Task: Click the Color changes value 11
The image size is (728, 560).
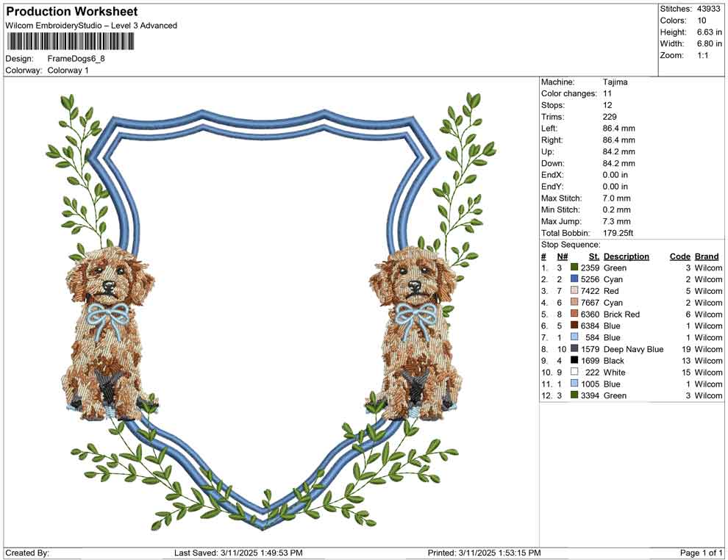Action: pos(607,94)
